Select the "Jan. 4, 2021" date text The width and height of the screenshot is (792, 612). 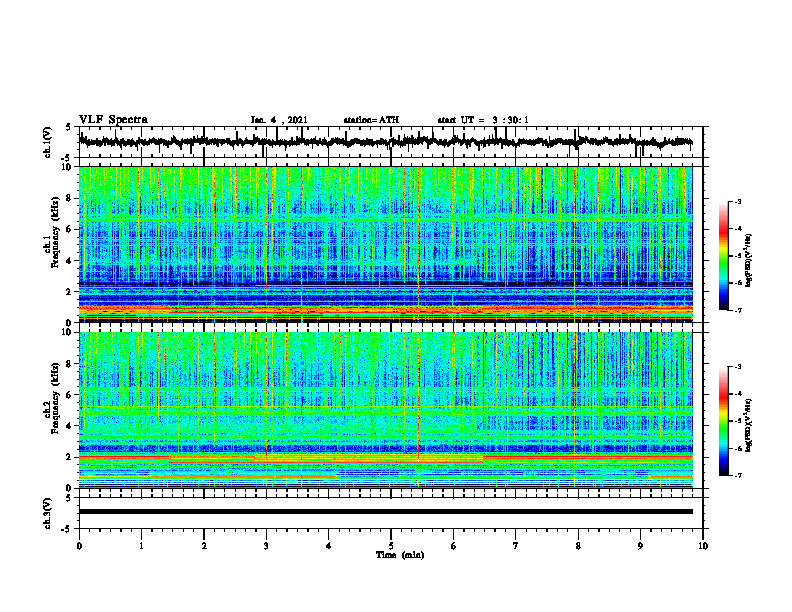click(279, 120)
